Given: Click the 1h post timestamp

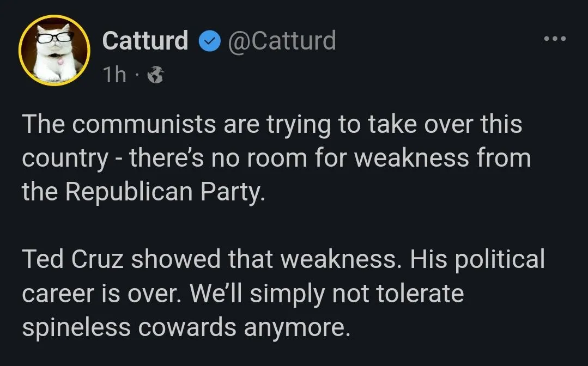Looking at the screenshot, I should pyautogui.click(x=114, y=75).
